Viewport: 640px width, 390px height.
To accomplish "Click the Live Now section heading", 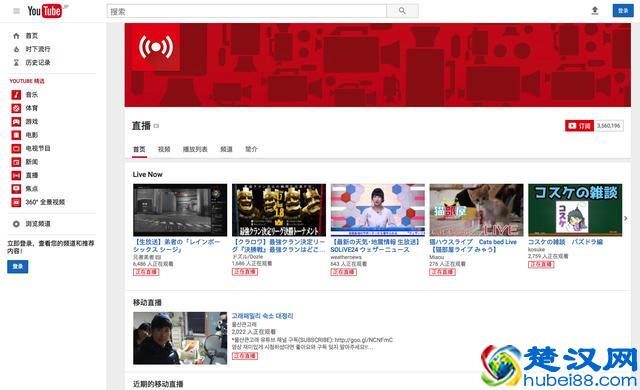I will click(147, 175).
